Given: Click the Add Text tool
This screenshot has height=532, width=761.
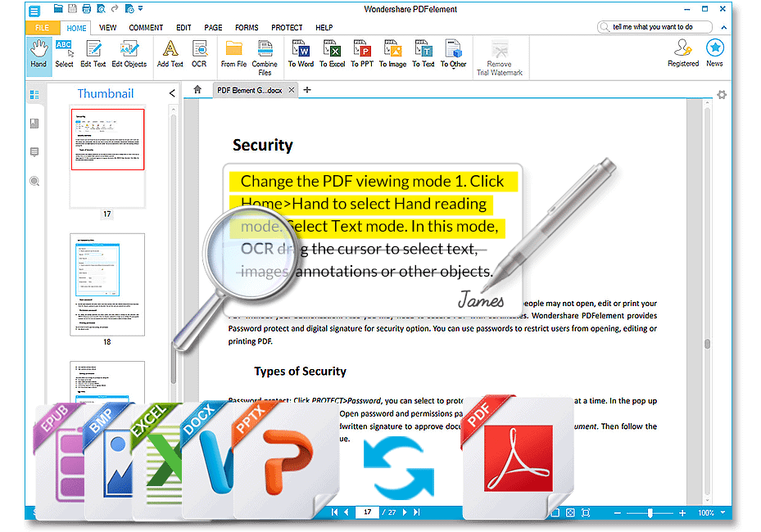Looking at the screenshot, I should (170, 54).
